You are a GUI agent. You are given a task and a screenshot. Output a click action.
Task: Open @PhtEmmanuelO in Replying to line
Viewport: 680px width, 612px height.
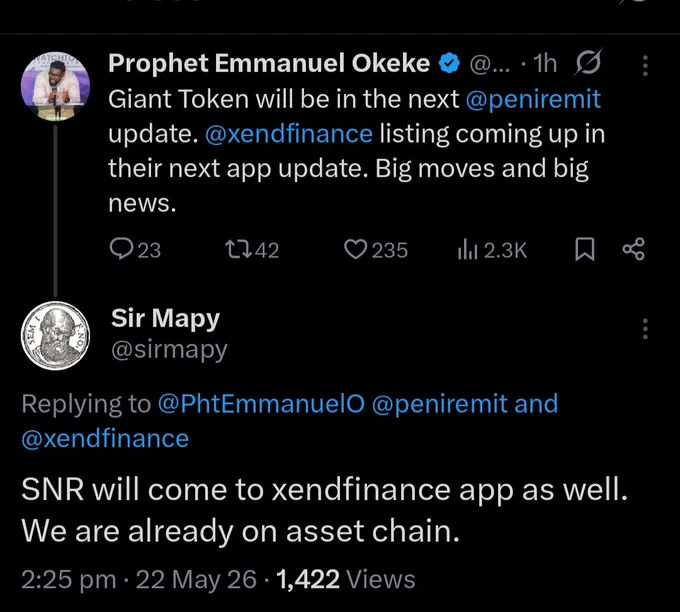pyautogui.click(x=261, y=403)
